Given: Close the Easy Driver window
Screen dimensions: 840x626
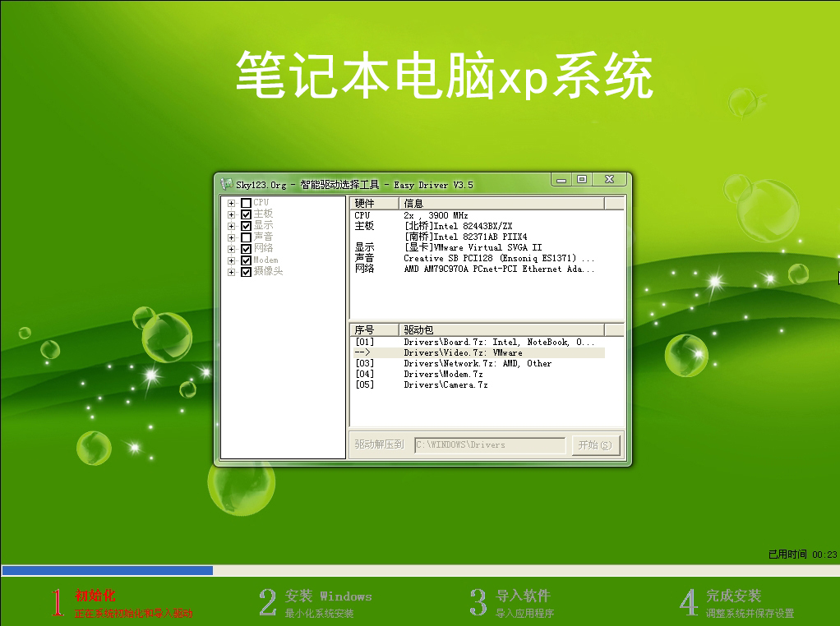Looking at the screenshot, I should (x=609, y=179).
